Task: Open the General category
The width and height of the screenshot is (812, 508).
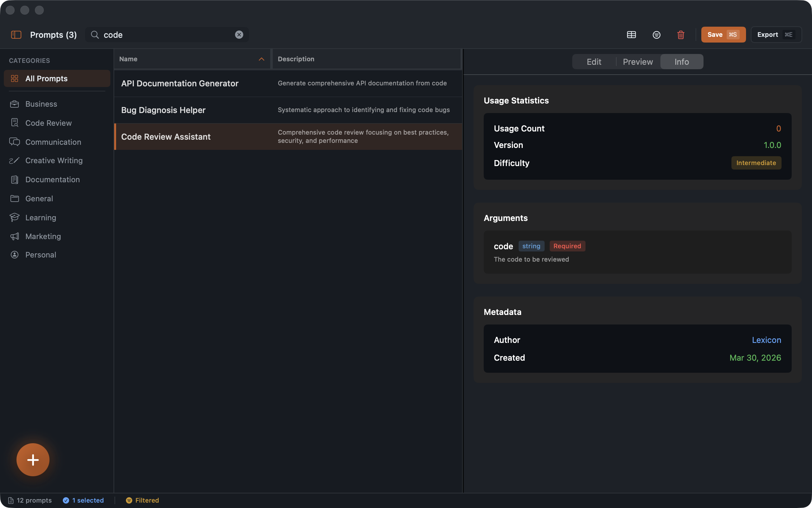Action: [x=57, y=198]
